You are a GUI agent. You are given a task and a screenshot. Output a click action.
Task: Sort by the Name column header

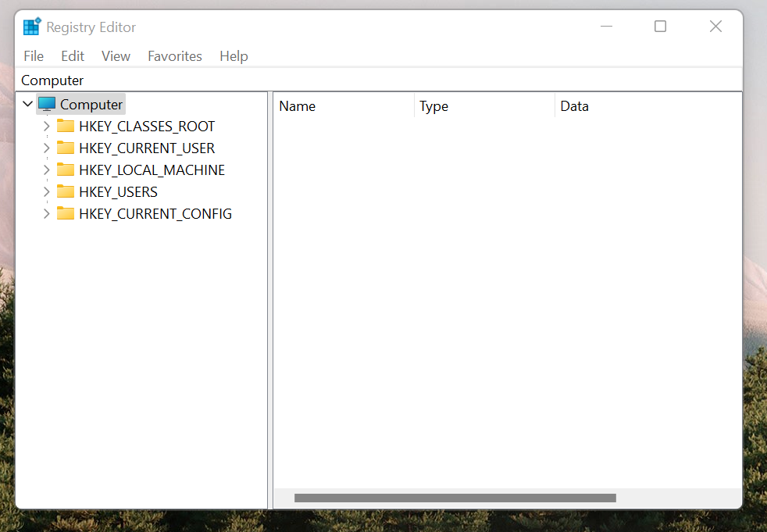click(x=344, y=106)
